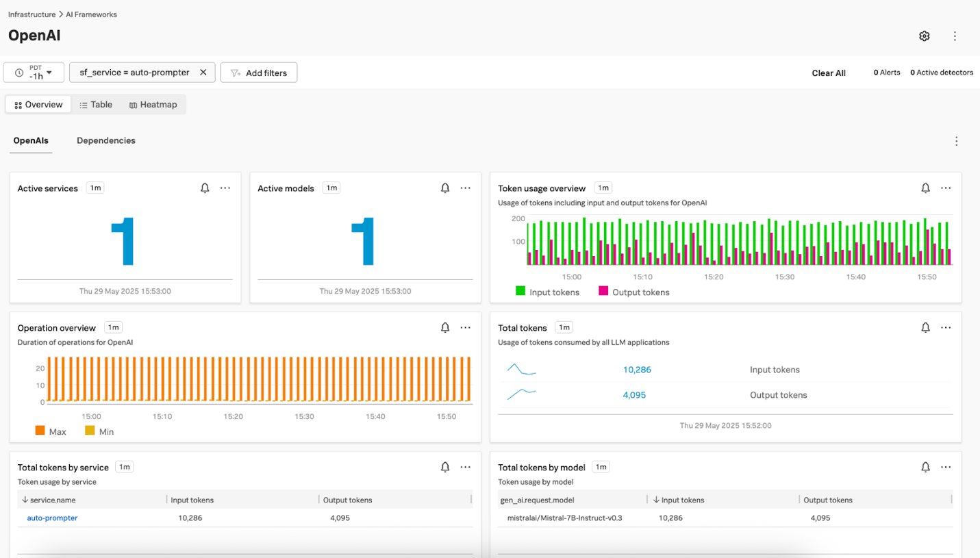Switch to the Dependencies tab
980x558 pixels.
coord(106,140)
